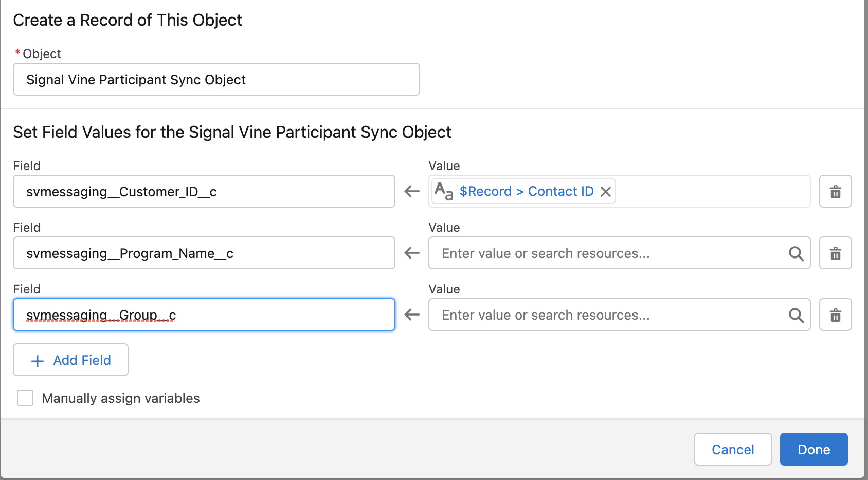Open the svmessaging__Customer_ID__c field combo box
This screenshot has height=480, width=868.
point(204,191)
